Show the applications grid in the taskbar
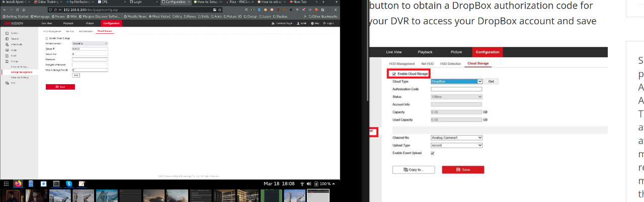 tap(6, 184)
